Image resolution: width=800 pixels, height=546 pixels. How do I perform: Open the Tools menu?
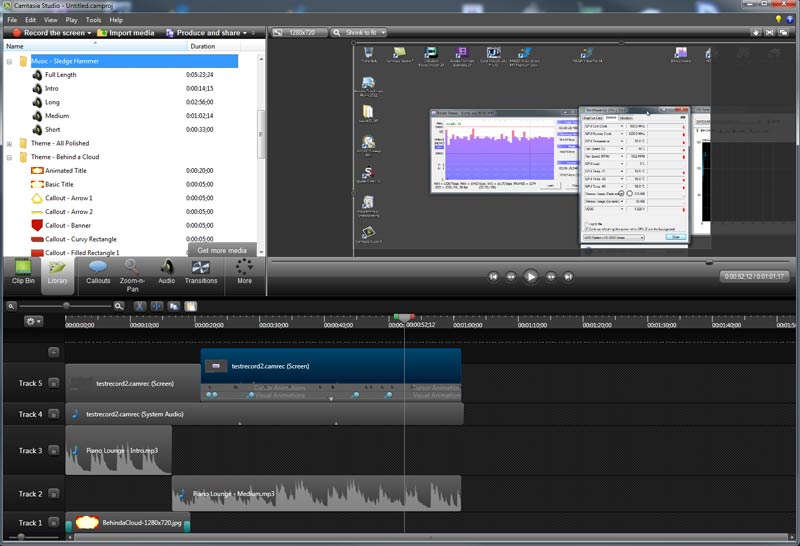(93, 20)
